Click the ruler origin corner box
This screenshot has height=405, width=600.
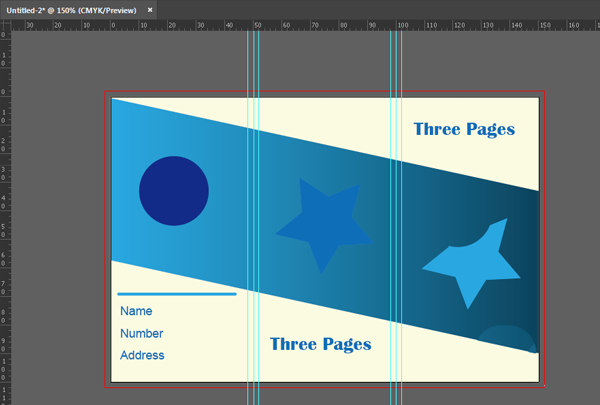pyautogui.click(x=4, y=25)
